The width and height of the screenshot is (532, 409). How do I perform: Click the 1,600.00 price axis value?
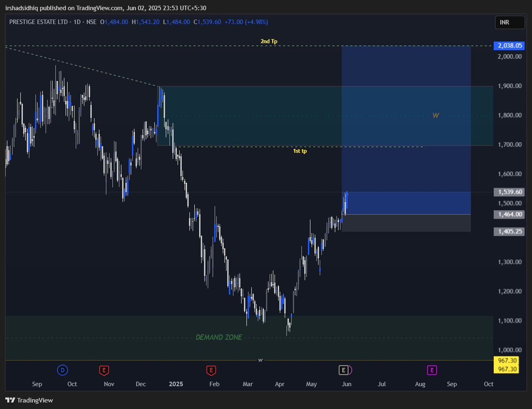click(510, 174)
